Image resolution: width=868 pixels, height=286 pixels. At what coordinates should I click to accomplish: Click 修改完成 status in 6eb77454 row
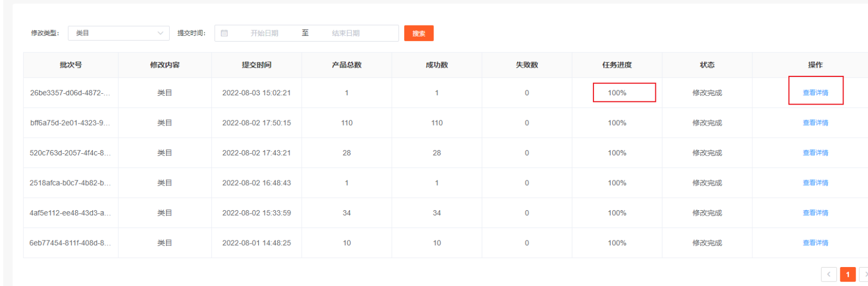click(707, 243)
